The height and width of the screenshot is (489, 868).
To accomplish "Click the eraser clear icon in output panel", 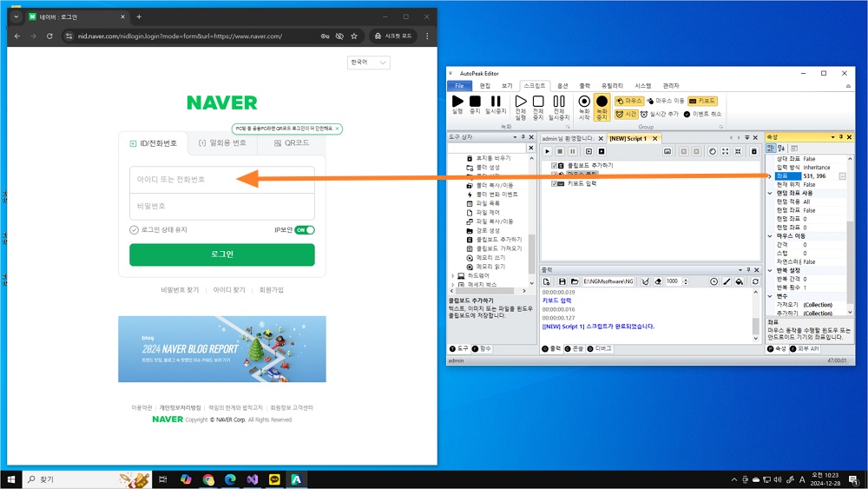I will point(658,281).
